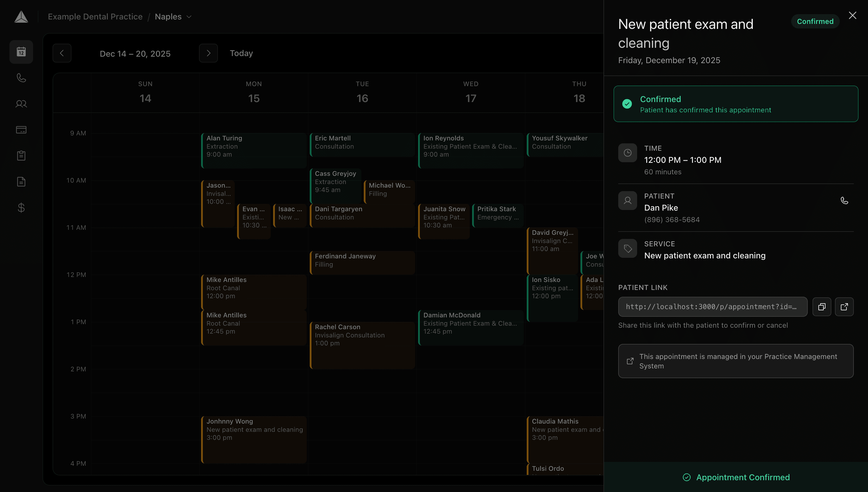Open the Documents section in the sidebar
The width and height of the screenshot is (868, 492).
[x=21, y=181]
